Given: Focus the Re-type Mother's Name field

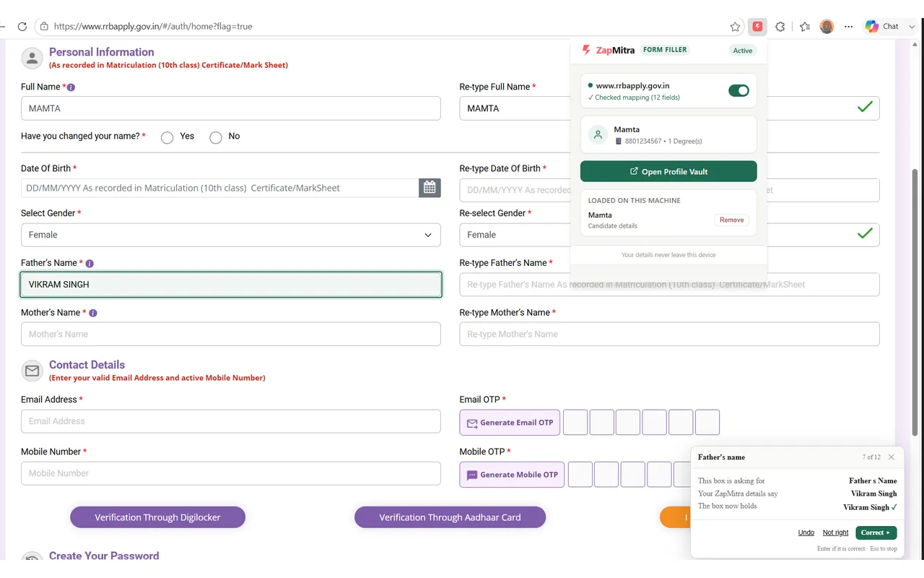Looking at the screenshot, I should point(669,334).
